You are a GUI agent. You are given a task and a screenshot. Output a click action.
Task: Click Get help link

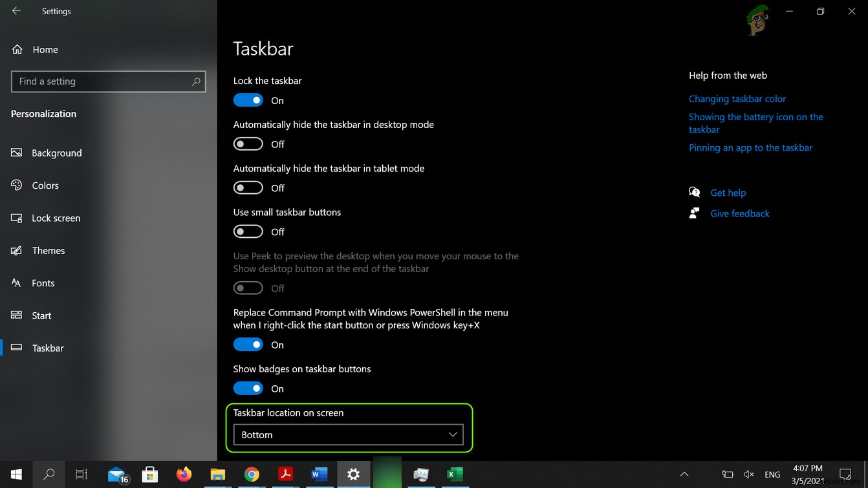(728, 193)
